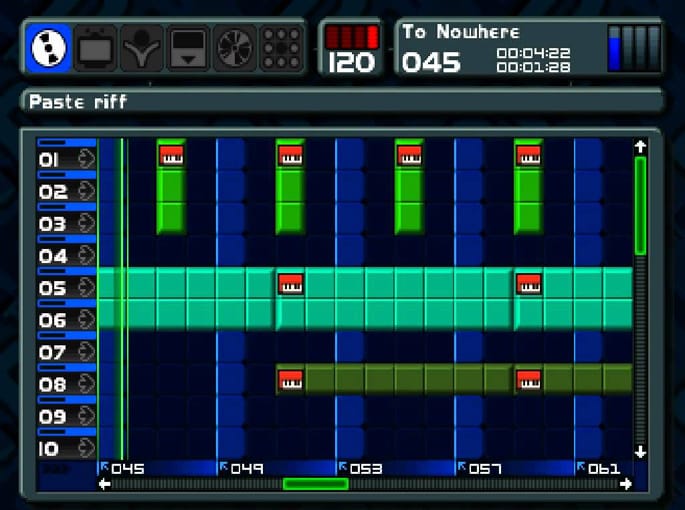Select track number 01 label
This screenshot has width=685, height=510.
point(48,160)
